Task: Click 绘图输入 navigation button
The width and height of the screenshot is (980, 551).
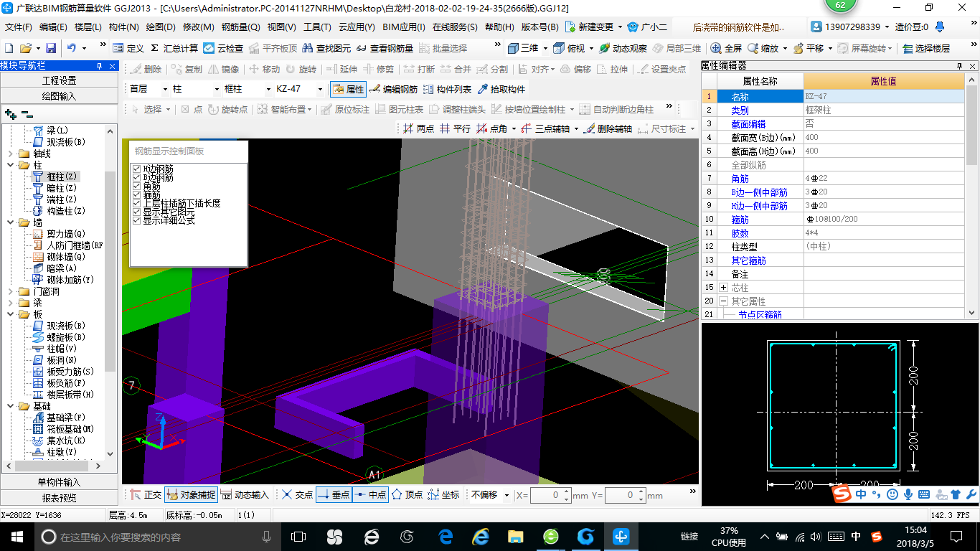Action: pyautogui.click(x=59, y=95)
